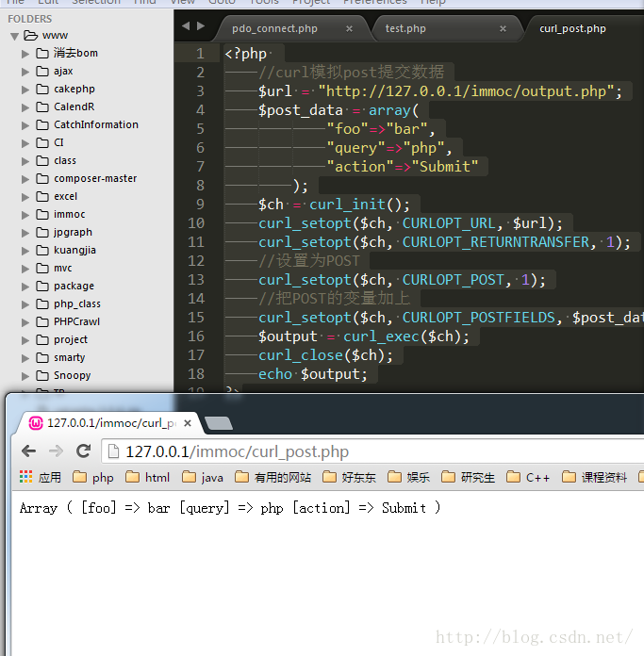Open the php bookmarks folder
644x656 pixels.
coord(93,477)
